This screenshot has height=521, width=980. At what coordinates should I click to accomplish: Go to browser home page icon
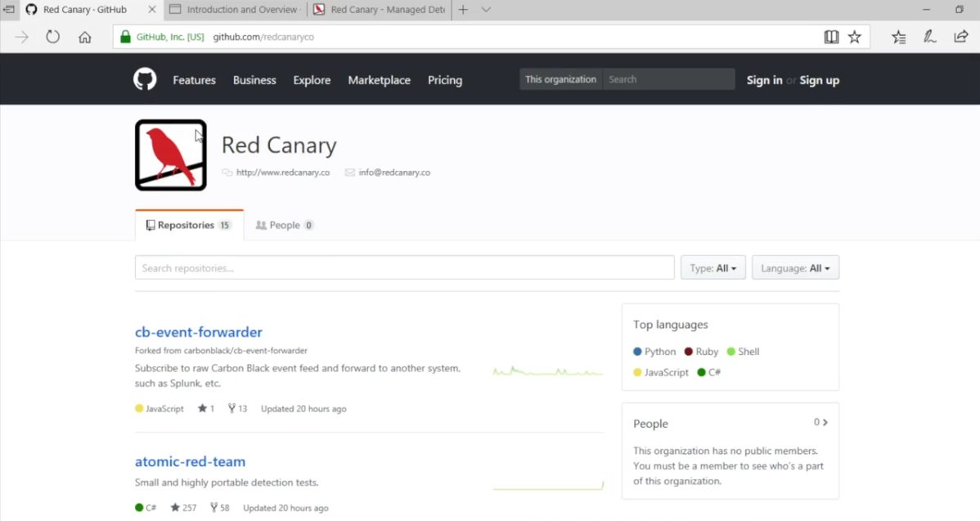85,37
